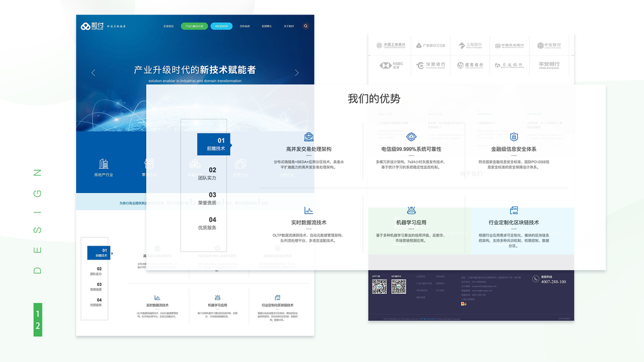Click the phone icon beside the 4007-288-100 hotline

(535, 279)
